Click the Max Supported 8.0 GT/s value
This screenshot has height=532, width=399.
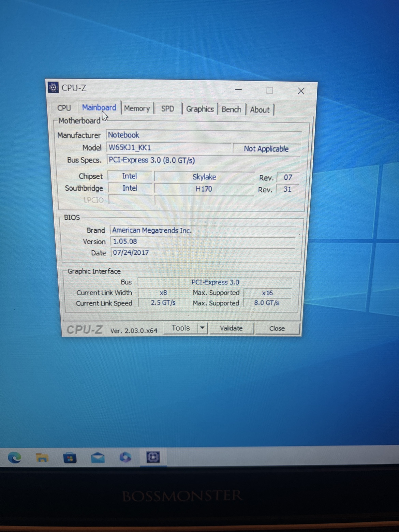[266, 303]
